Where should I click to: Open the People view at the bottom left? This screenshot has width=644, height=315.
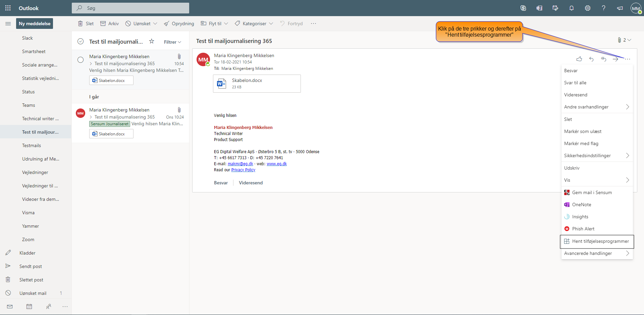pyautogui.click(x=49, y=307)
